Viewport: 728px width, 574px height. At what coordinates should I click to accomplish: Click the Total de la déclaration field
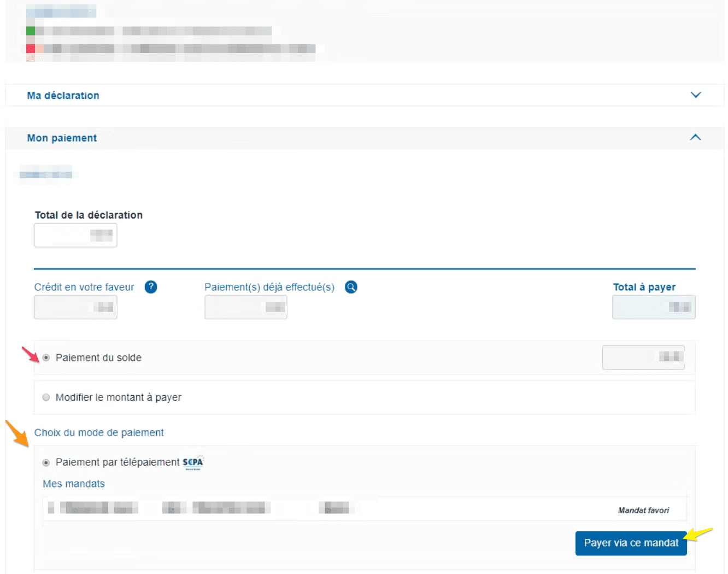(75, 236)
